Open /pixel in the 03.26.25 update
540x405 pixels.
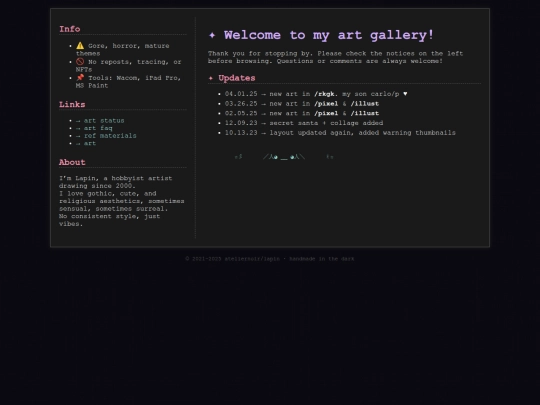326,104
